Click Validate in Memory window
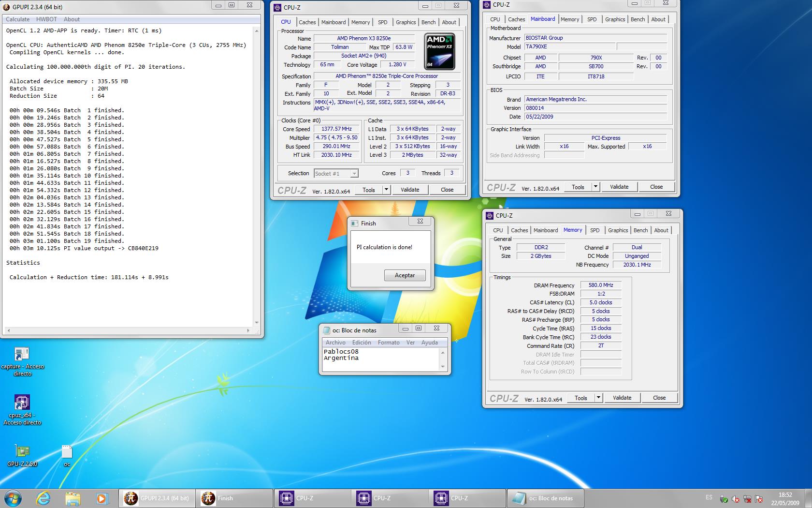Screen dimensions: 812x508 click(622, 398)
